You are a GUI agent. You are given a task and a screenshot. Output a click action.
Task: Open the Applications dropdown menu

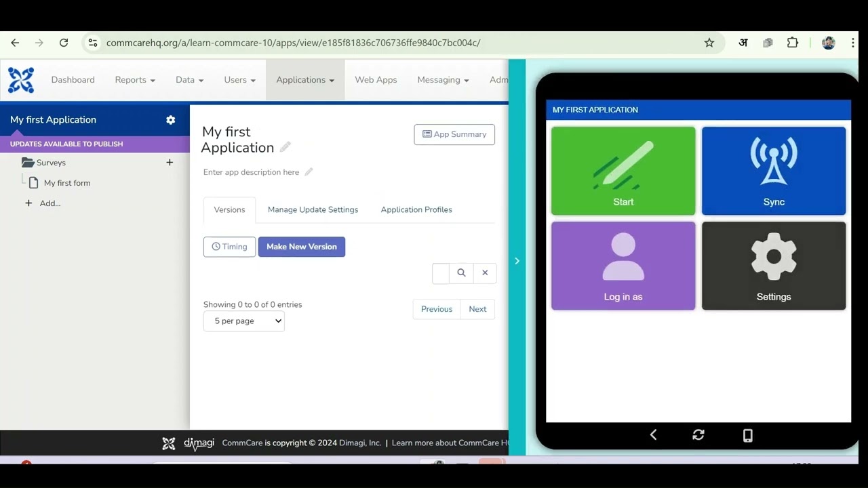305,80
